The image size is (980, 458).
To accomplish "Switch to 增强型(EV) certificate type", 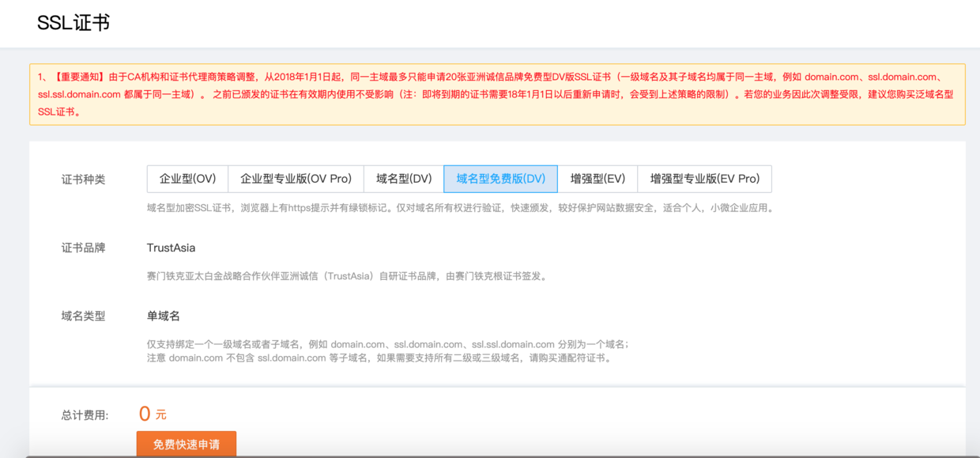I will coord(597,179).
